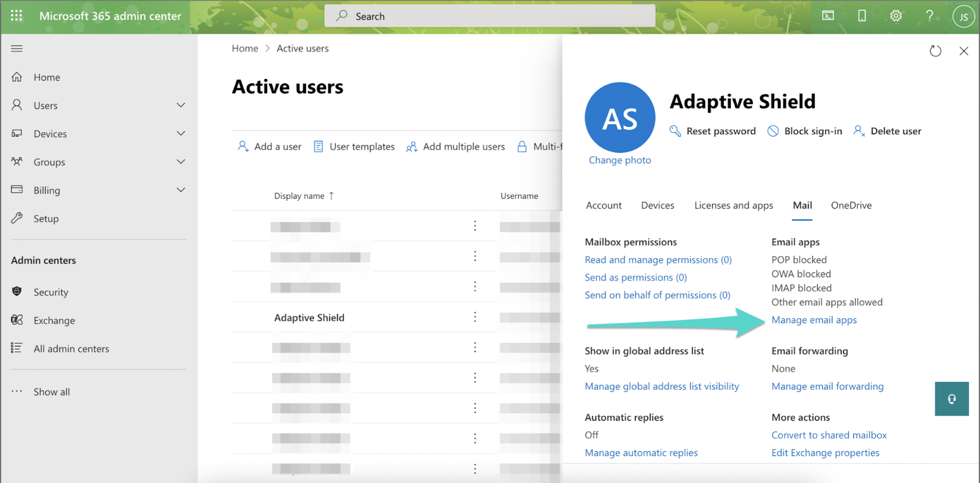Switch to the Devices tab in the user panel
Screen dimensions: 980x483
(658, 205)
